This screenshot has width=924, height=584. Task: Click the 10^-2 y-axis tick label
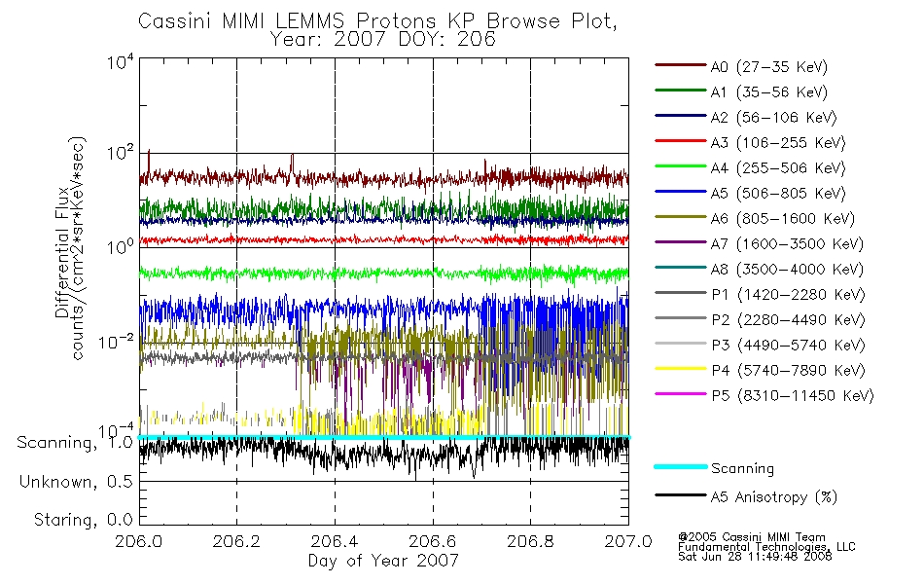point(117,341)
